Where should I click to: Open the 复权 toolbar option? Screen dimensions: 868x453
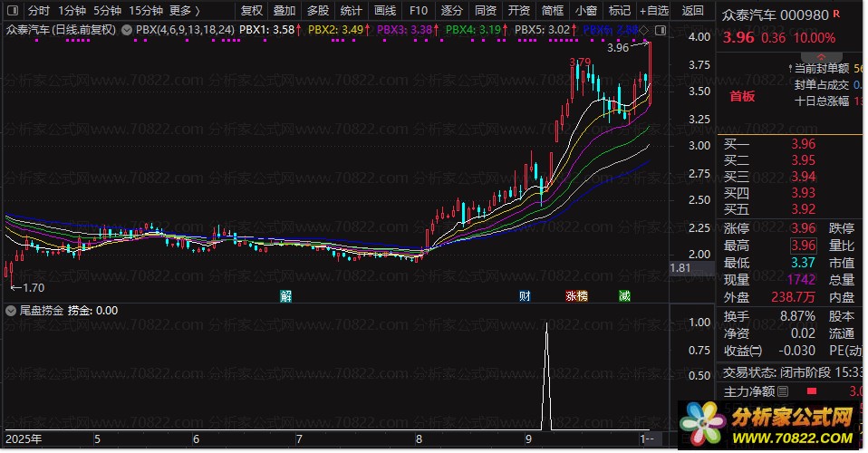(x=252, y=11)
